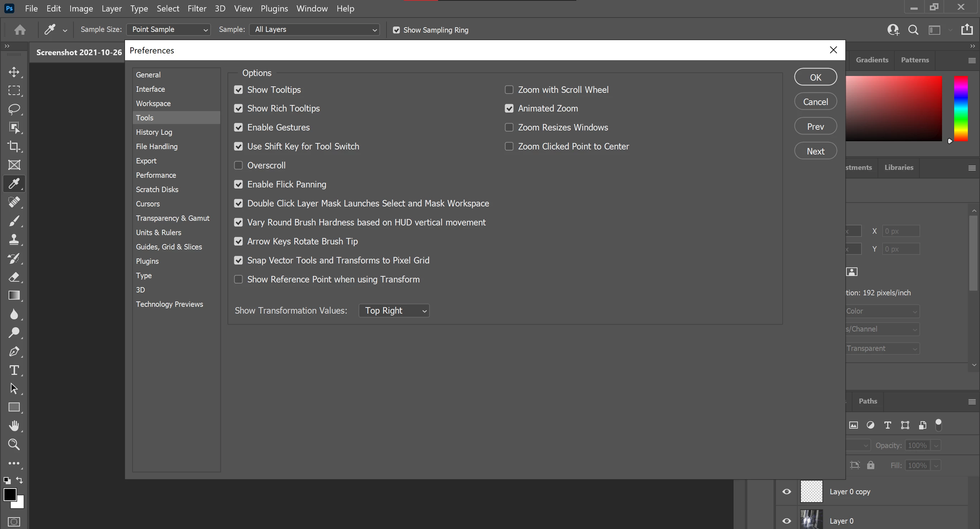Uncheck Show Rich Tooltips

coord(238,109)
